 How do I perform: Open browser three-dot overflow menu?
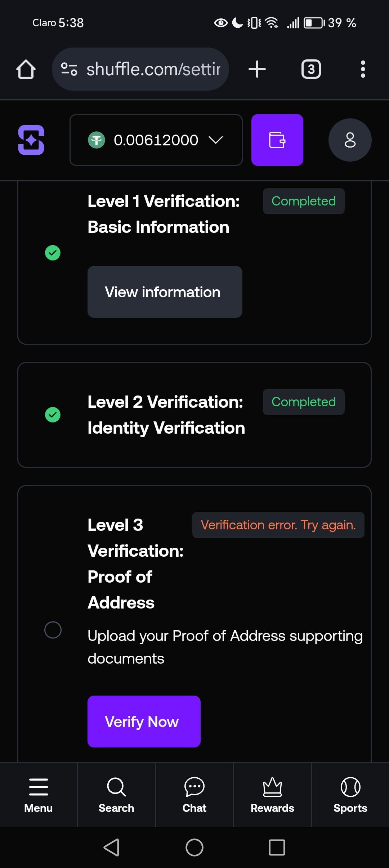363,69
